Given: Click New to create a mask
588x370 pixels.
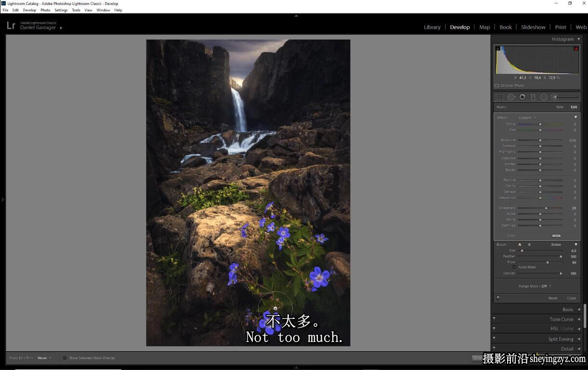Looking at the screenshot, I should [560, 107].
